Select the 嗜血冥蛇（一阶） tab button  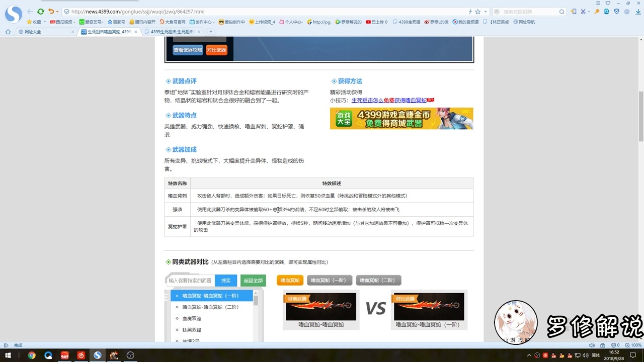[330, 281]
